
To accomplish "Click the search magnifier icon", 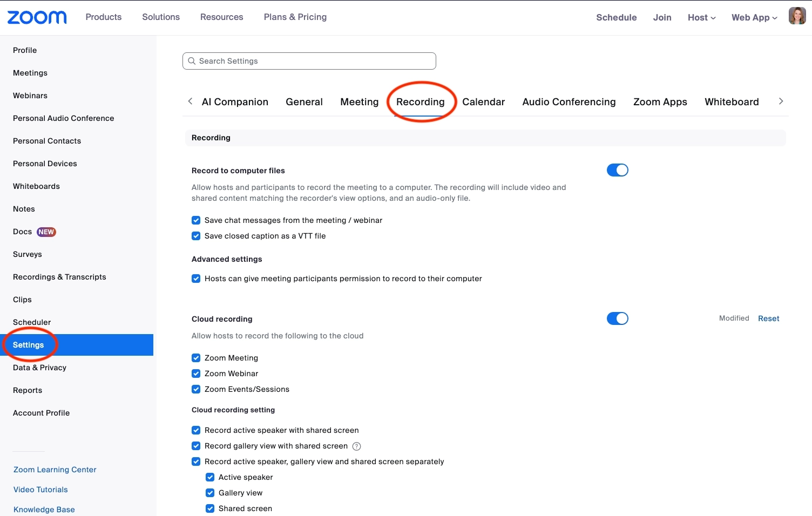I will point(192,61).
